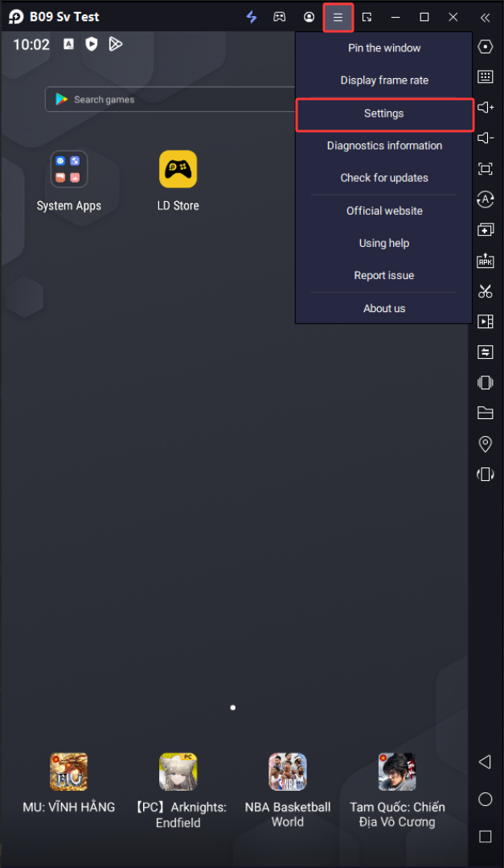The height and width of the screenshot is (868, 504).
Task: Open the virtual location pin icon
Action: (x=485, y=444)
